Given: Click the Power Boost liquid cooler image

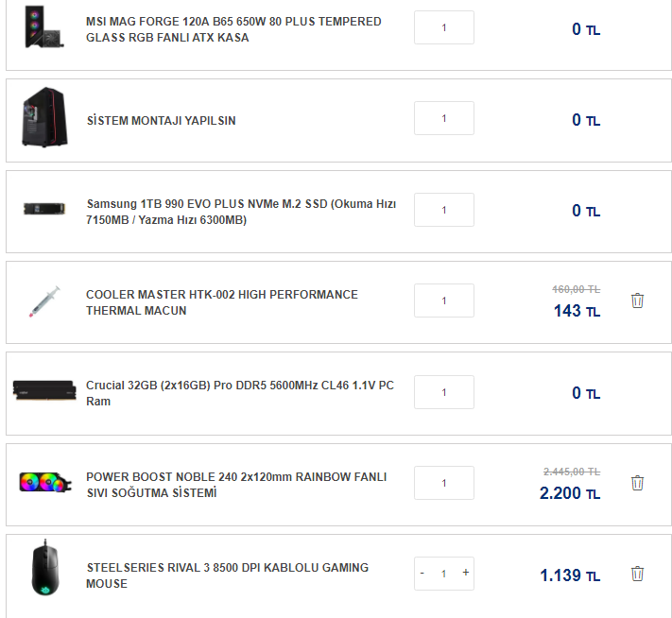Looking at the screenshot, I should pos(44,483).
